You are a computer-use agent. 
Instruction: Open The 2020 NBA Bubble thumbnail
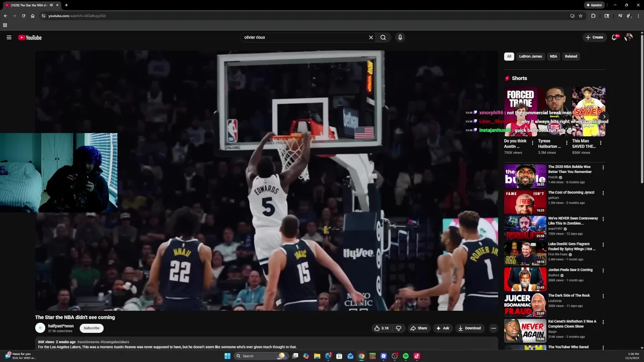[525, 176]
